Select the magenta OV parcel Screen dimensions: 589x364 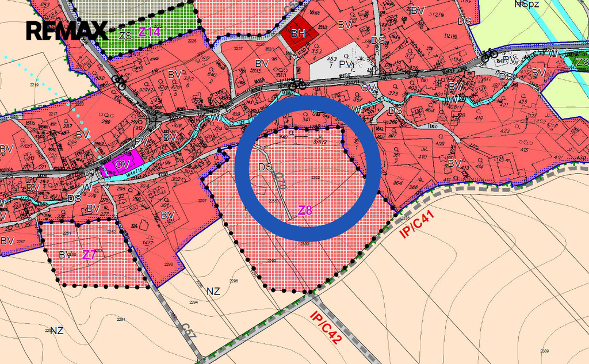[x=122, y=165]
